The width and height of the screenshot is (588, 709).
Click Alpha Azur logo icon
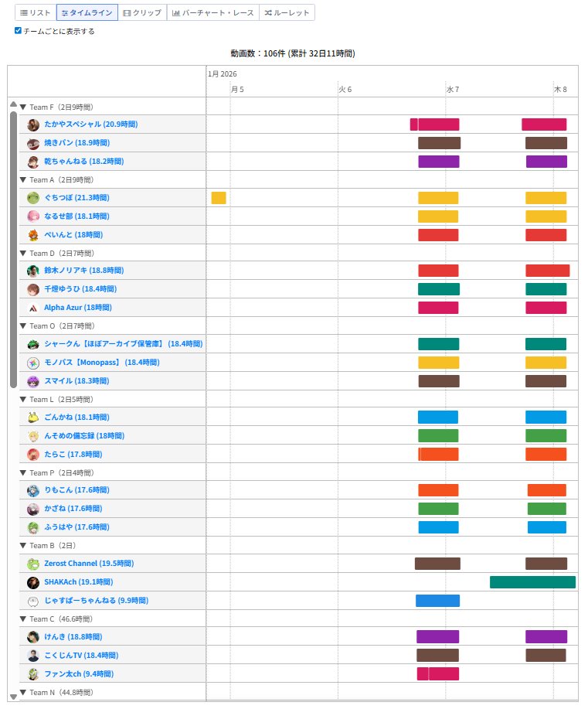pos(33,308)
